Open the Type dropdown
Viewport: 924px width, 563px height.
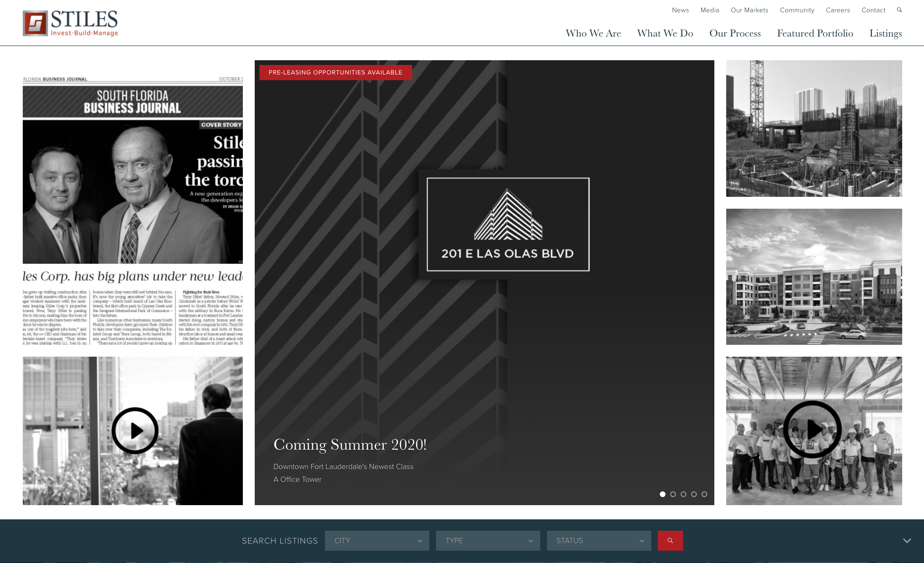pyautogui.click(x=488, y=541)
